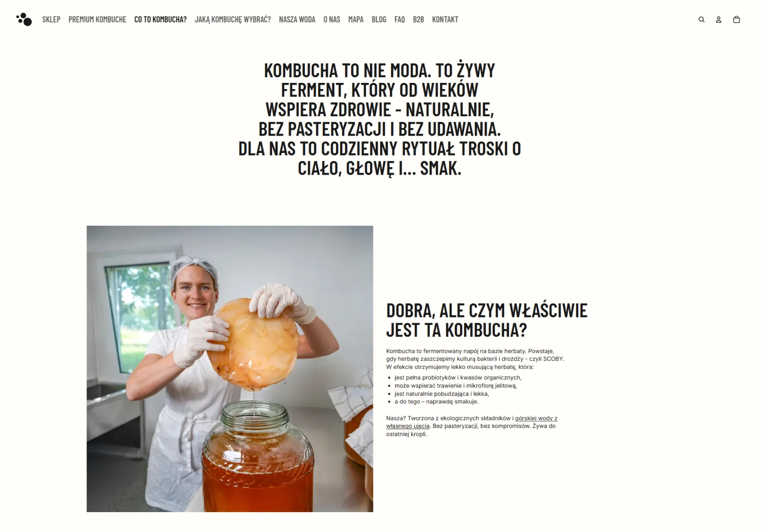The image size is (761, 532).
Task: Navigate to NASZA WODA
Action: pos(297,20)
